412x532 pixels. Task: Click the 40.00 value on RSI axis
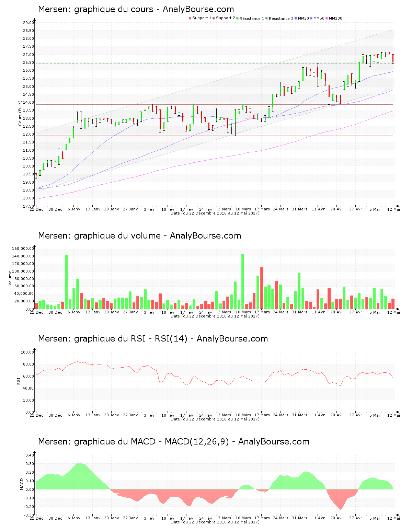(x=28, y=388)
